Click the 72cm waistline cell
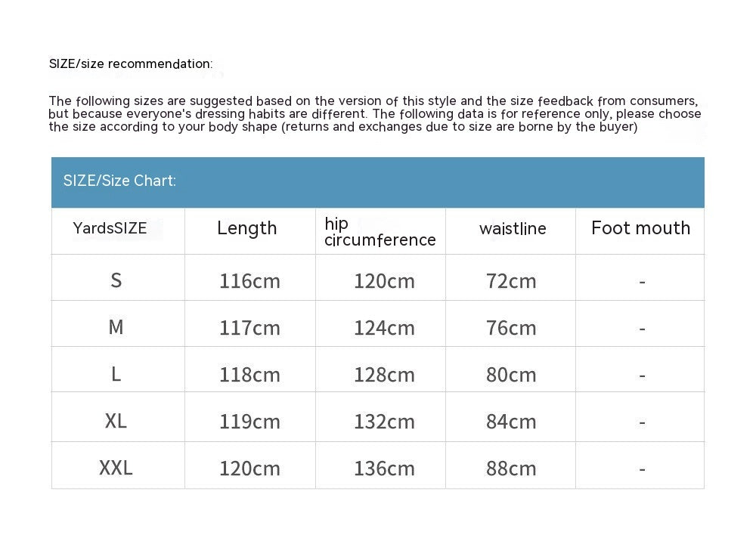Screen dimensions: 756x535 (511, 281)
